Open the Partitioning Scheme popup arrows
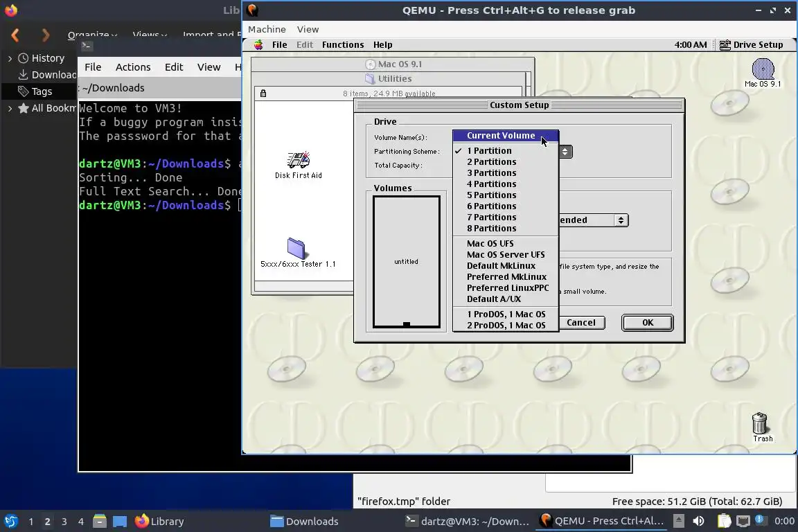The width and height of the screenshot is (798, 532). pyautogui.click(x=565, y=152)
